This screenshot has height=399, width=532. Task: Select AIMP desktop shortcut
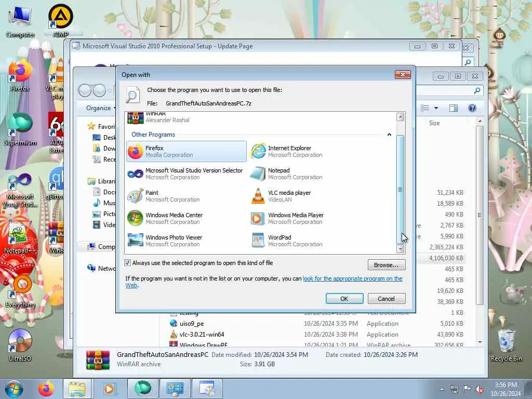point(61,20)
